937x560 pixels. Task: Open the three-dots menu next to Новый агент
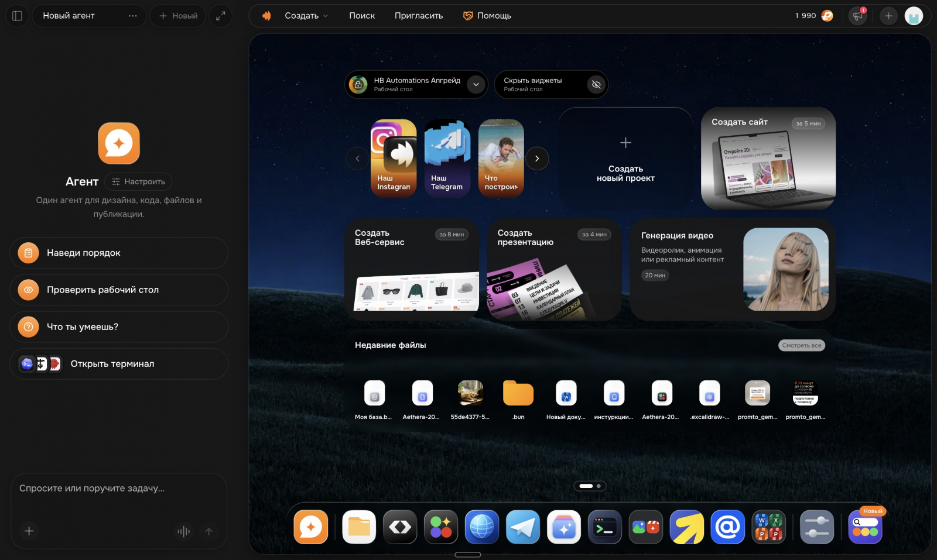(133, 16)
